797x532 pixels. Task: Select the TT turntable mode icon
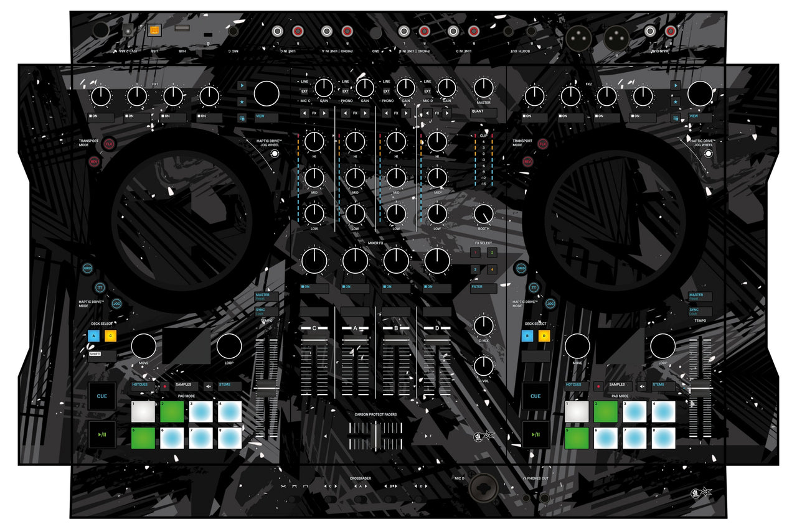[100, 287]
